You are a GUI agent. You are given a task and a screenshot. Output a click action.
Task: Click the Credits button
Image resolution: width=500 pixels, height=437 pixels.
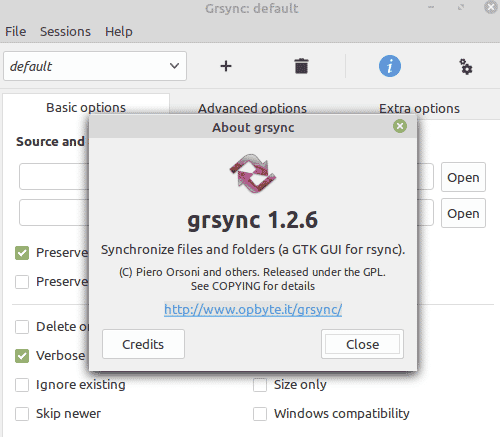click(x=143, y=344)
